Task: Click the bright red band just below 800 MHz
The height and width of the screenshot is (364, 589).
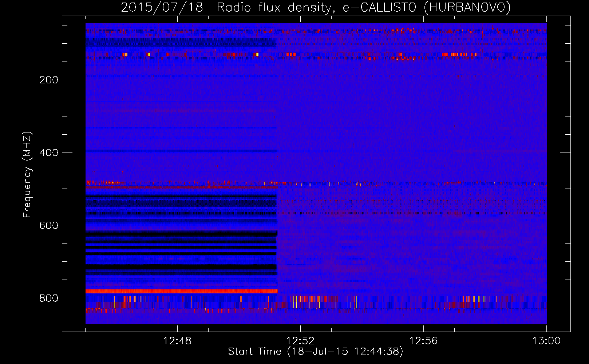Action: coord(181,291)
